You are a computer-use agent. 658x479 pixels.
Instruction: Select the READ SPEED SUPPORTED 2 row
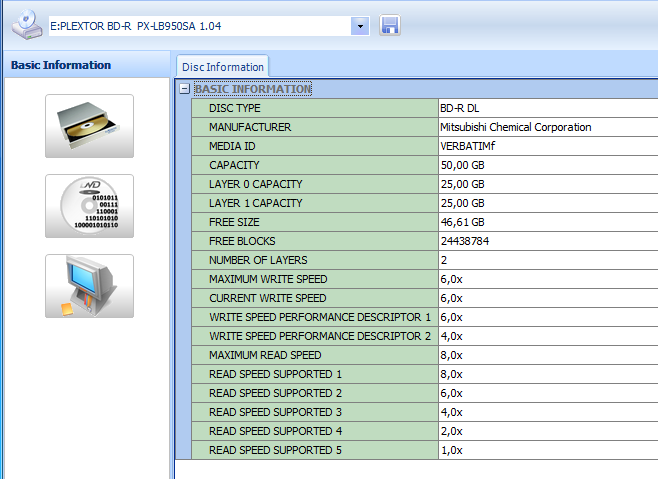(x=425, y=393)
